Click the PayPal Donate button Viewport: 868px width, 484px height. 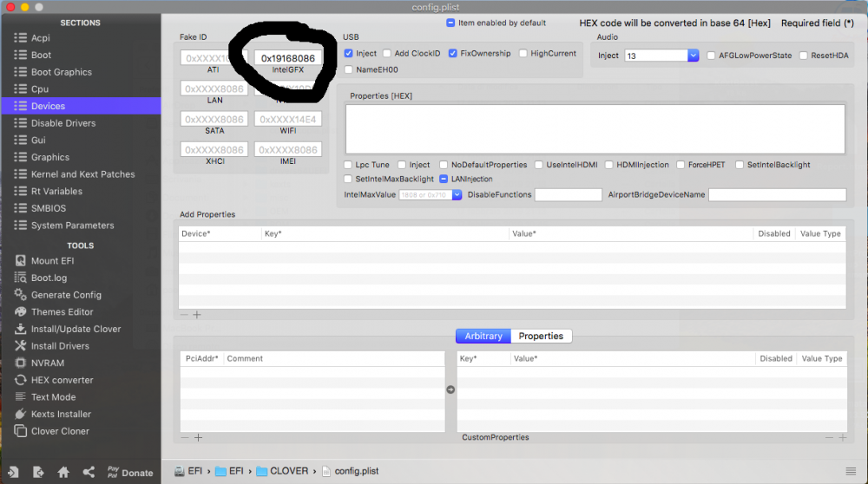point(130,473)
